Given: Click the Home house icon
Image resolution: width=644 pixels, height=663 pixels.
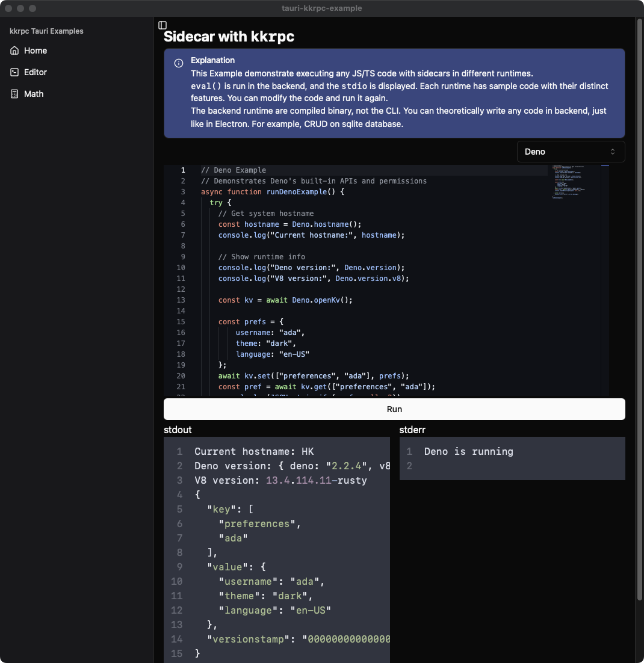Looking at the screenshot, I should tap(14, 51).
